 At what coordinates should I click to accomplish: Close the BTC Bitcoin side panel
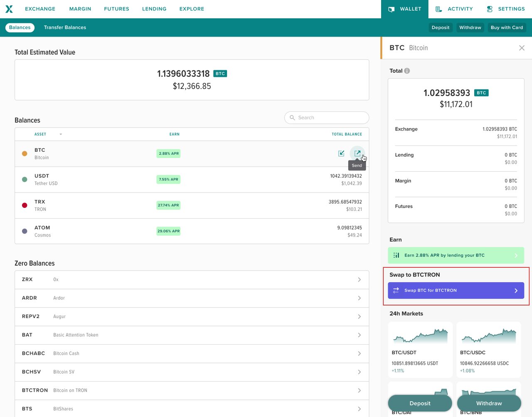[522, 48]
